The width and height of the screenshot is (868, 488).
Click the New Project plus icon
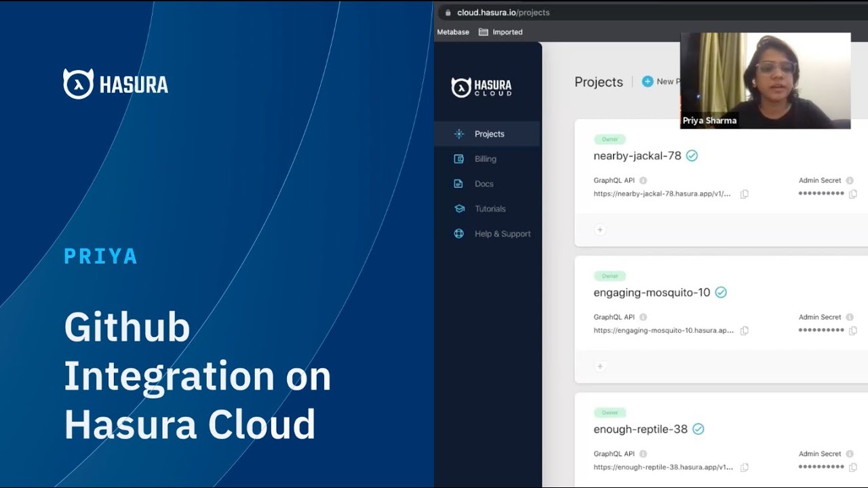[x=648, y=81]
